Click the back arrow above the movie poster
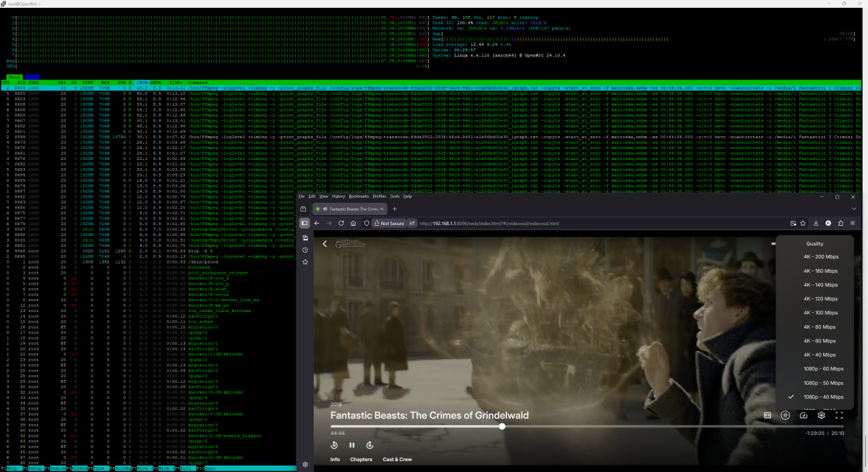The width and height of the screenshot is (868, 472). coord(325,244)
